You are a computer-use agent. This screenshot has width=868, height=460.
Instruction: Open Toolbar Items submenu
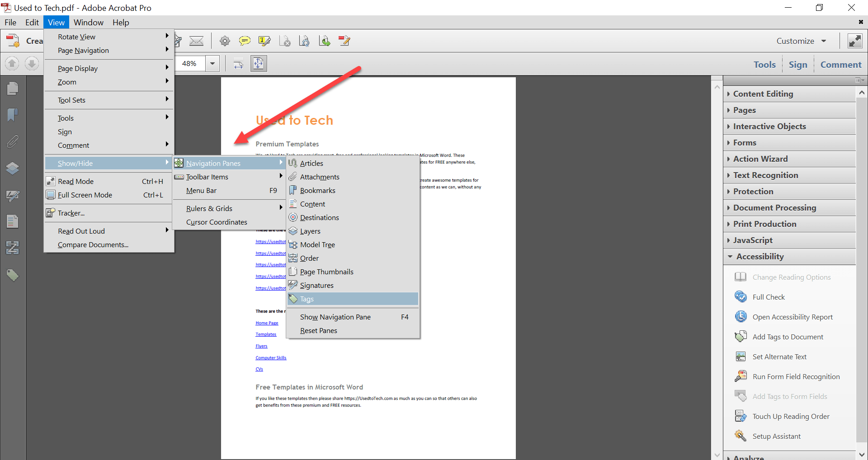pyautogui.click(x=229, y=177)
